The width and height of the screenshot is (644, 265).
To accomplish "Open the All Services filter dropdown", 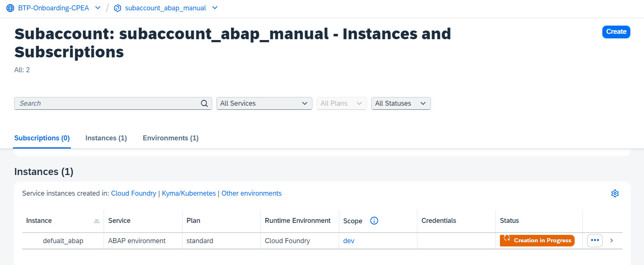I will (x=264, y=103).
